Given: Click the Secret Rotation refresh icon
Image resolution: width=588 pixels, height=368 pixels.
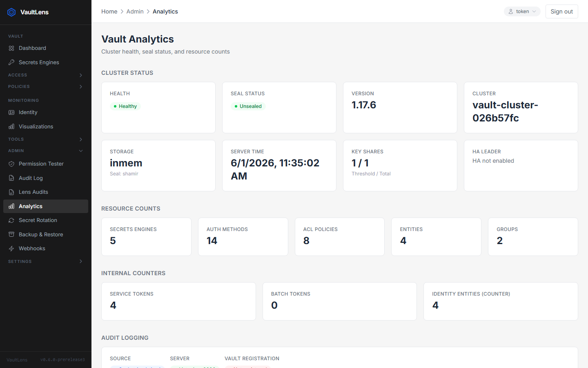Looking at the screenshot, I should click(x=11, y=220).
